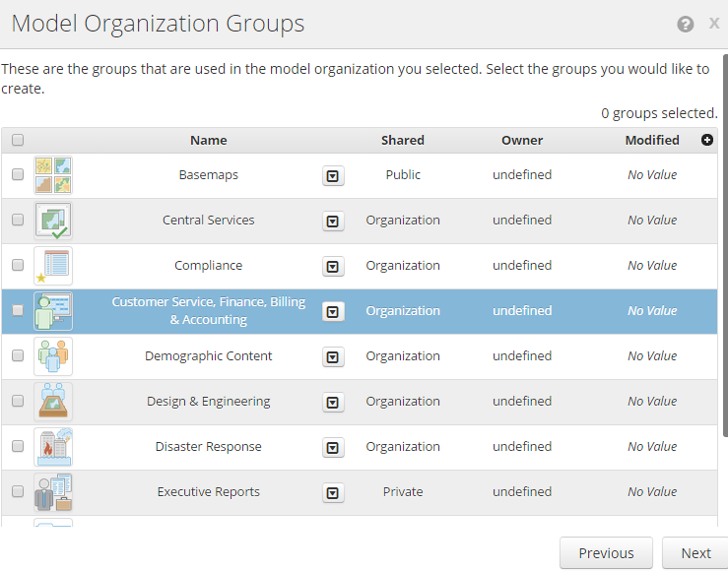Click the Compliance group icon

53,266
